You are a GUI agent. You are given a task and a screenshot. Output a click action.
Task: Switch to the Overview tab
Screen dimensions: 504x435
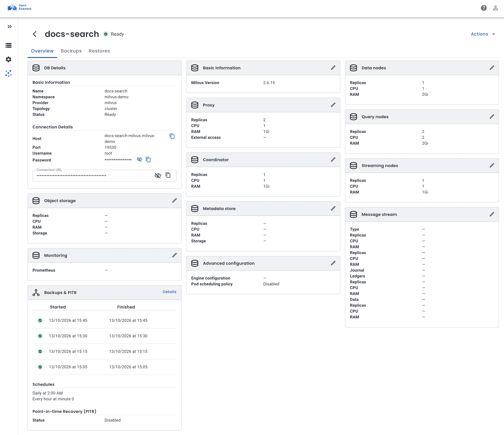point(42,51)
